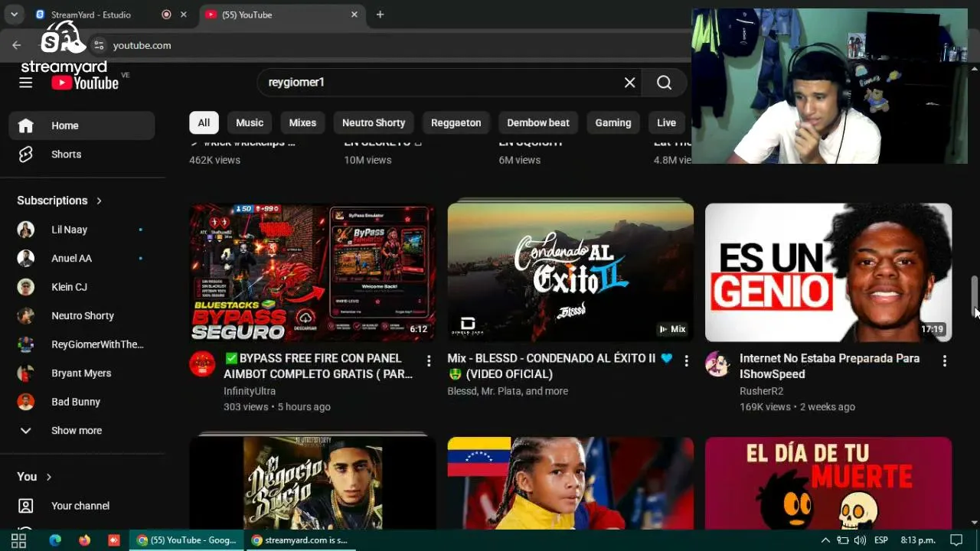This screenshot has width=980, height=551.
Task: Switch to the StreamYard - Estudio tab
Action: point(109,15)
